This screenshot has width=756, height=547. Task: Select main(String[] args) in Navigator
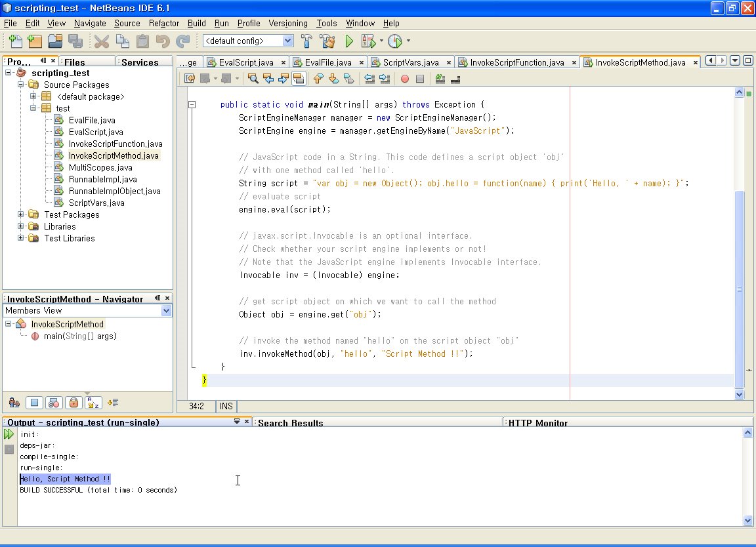(x=80, y=336)
